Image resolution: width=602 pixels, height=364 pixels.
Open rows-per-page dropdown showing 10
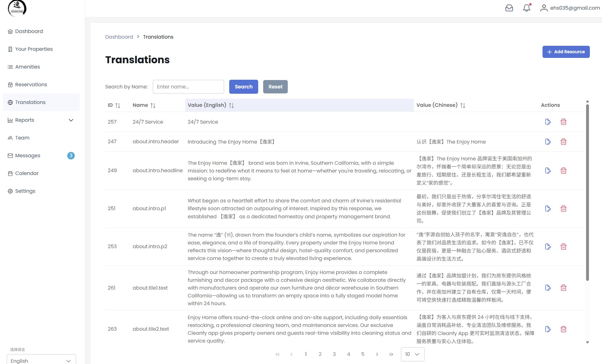tap(412, 354)
